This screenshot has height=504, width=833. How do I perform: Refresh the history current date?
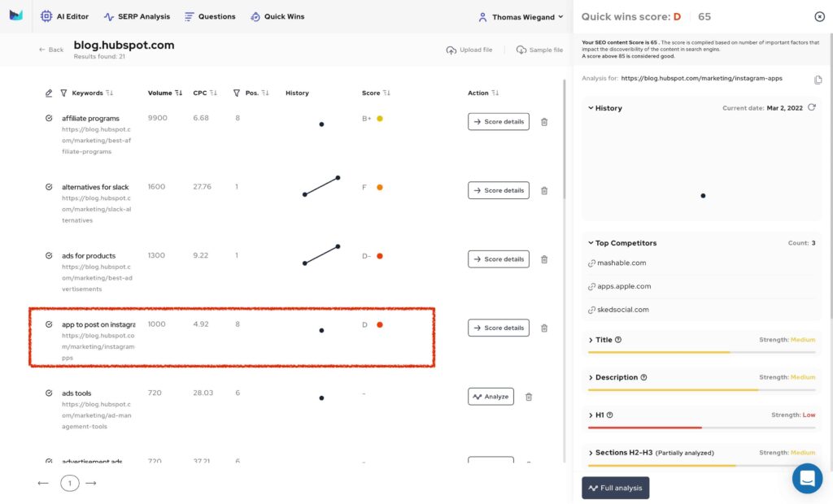pos(812,107)
